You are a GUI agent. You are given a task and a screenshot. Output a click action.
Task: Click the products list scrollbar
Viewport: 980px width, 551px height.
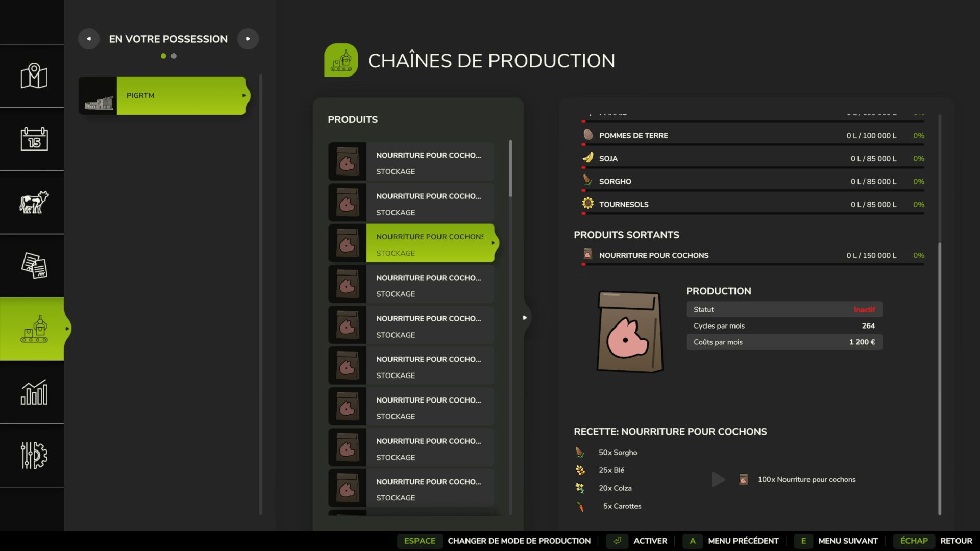pyautogui.click(x=510, y=169)
